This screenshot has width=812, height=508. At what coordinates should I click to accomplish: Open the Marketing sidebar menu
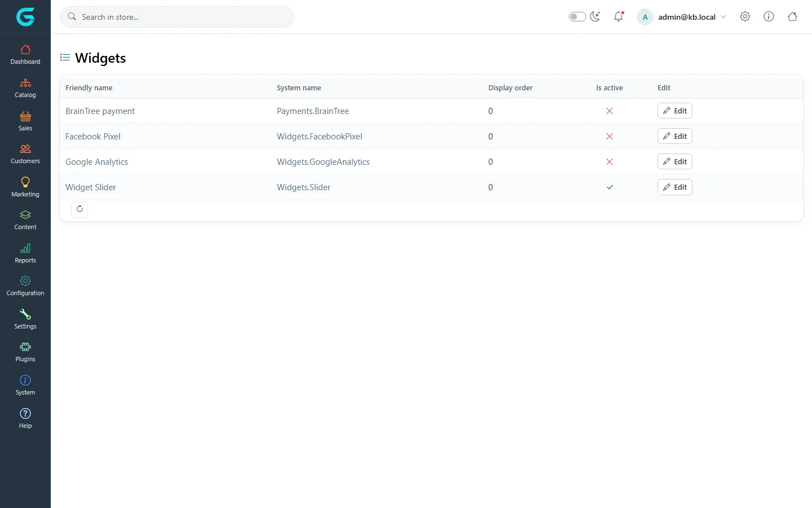click(25, 187)
